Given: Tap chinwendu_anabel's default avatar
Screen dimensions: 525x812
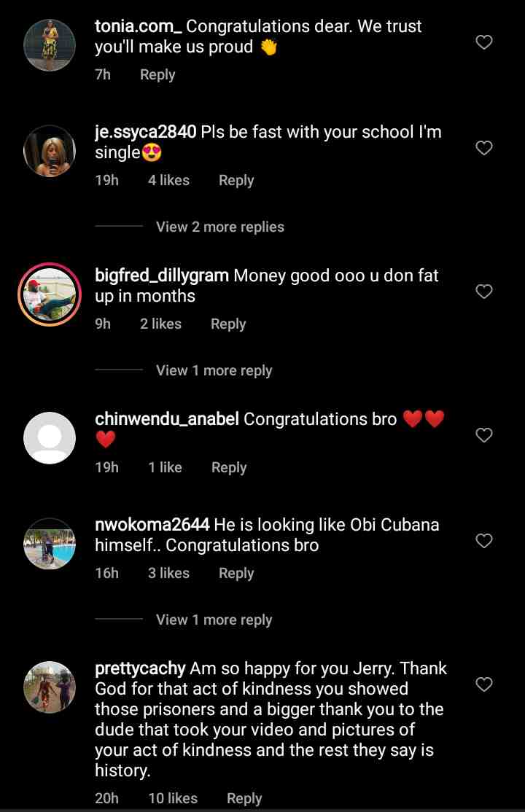Looking at the screenshot, I should [x=50, y=438].
